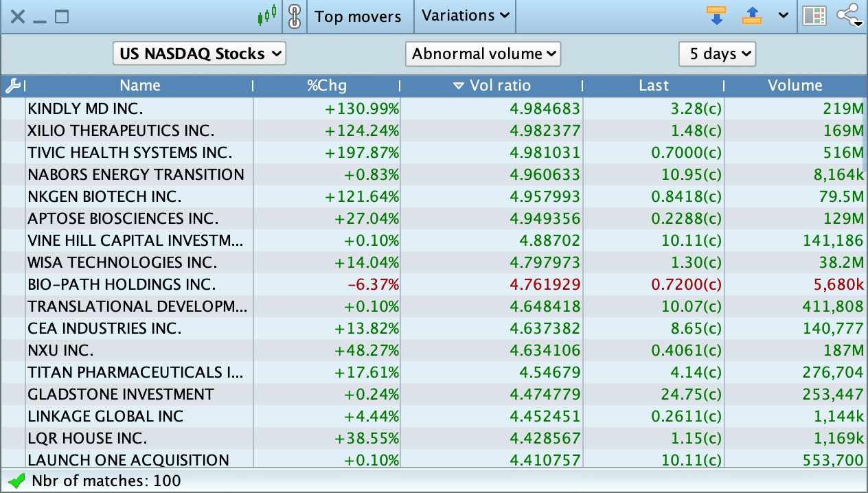Open the US NASDAQ Stocks dropdown
Screen dimensions: 868x493
point(199,54)
